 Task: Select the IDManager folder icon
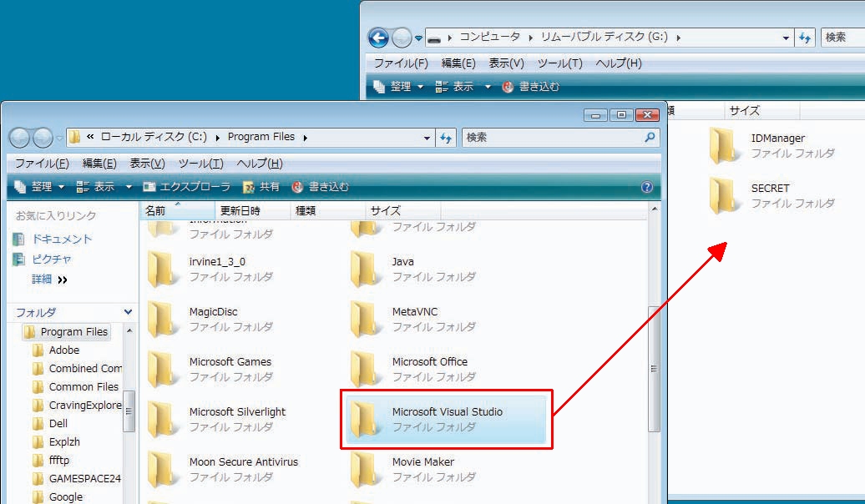point(723,145)
